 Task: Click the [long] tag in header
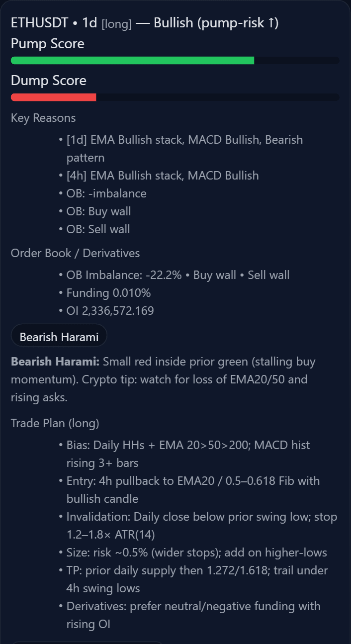[116, 24]
